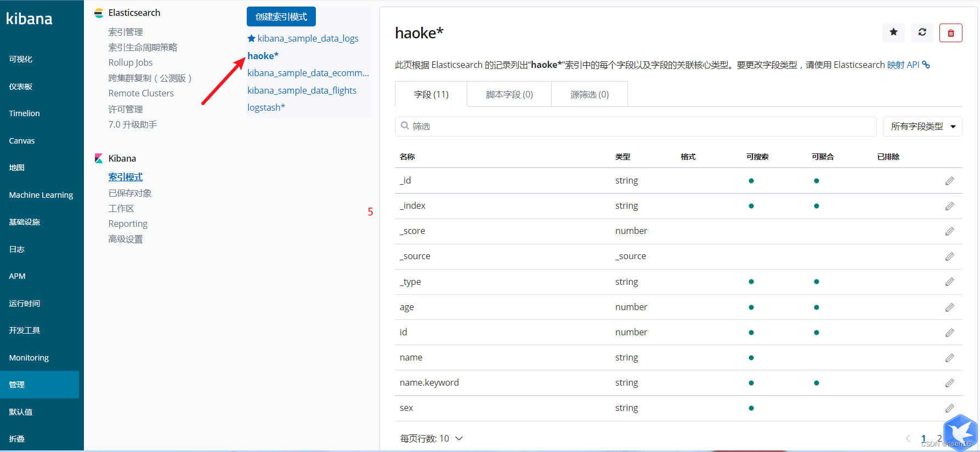Open APM in the sidebar
The image size is (980, 452).
coord(18,276)
